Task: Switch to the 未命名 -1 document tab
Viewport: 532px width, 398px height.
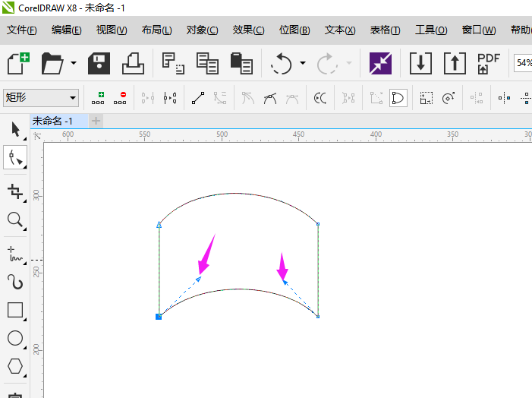Action: coord(59,121)
